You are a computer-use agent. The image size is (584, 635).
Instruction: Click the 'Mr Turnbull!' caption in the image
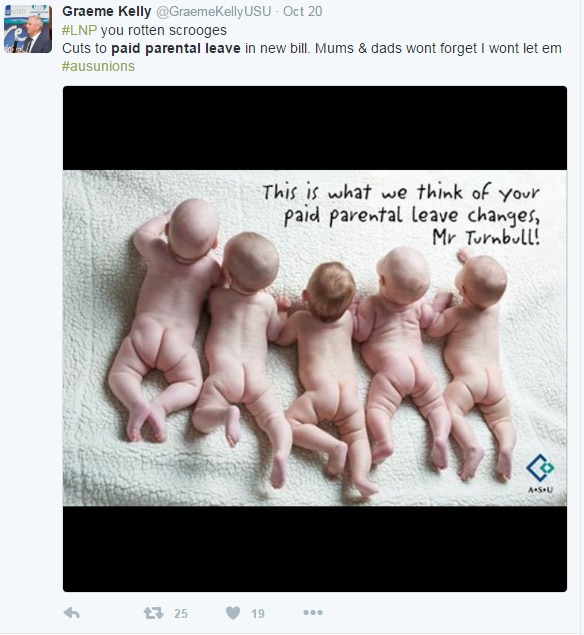pyautogui.click(x=486, y=237)
